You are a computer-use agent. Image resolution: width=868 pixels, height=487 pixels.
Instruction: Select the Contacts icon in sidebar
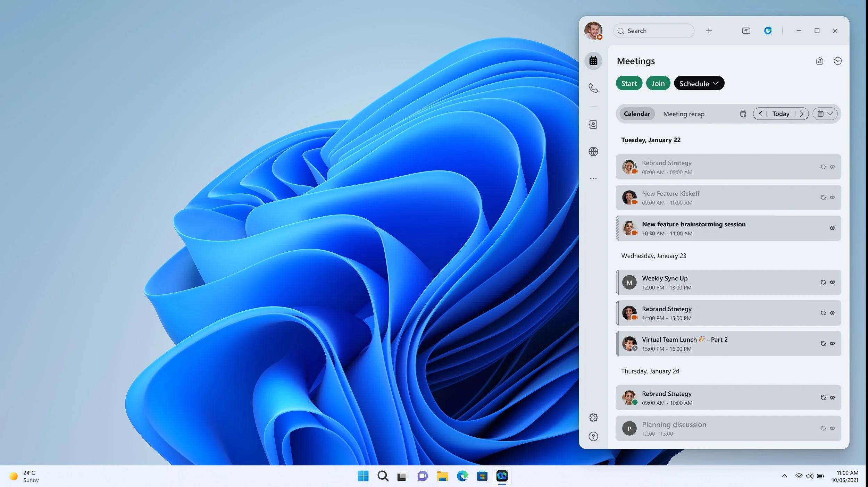593,124
